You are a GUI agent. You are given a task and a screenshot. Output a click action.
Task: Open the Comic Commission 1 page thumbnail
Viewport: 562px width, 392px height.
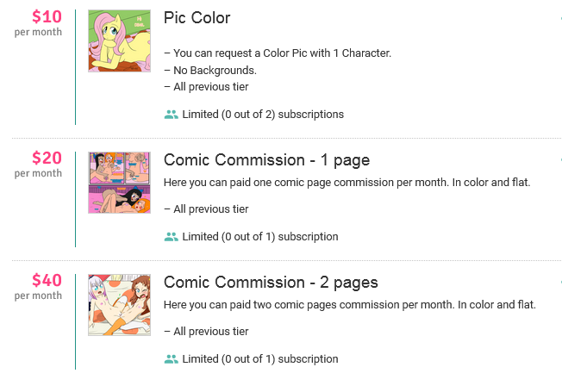click(x=119, y=183)
